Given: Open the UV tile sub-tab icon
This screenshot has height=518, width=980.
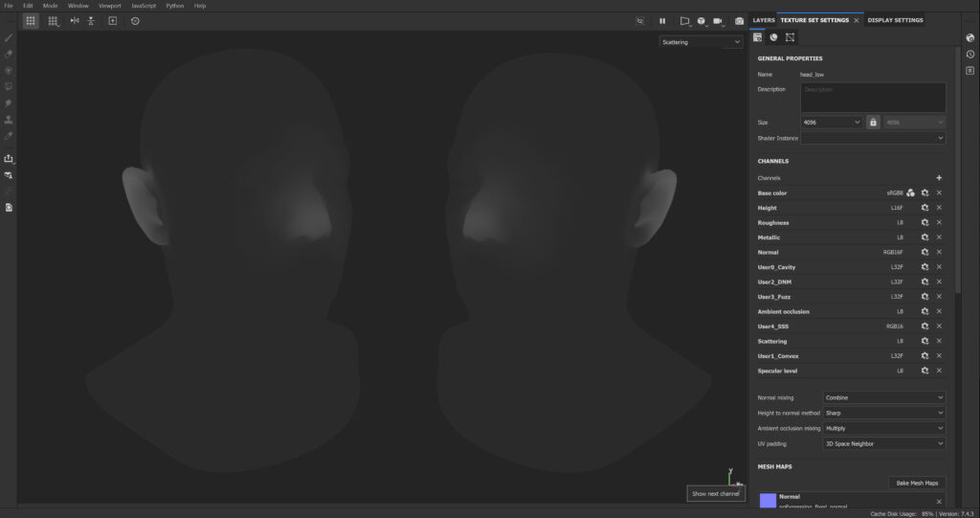Looking at the screenshot, I should [x=790, y=37].
